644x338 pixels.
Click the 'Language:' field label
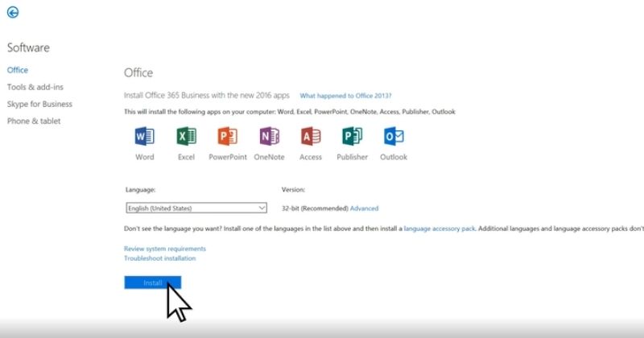140,190
